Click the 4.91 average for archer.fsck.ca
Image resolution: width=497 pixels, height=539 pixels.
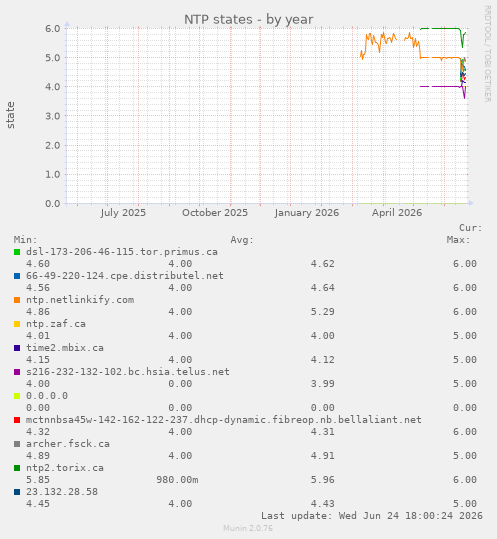pyautogui.click(x=322, y=455)
